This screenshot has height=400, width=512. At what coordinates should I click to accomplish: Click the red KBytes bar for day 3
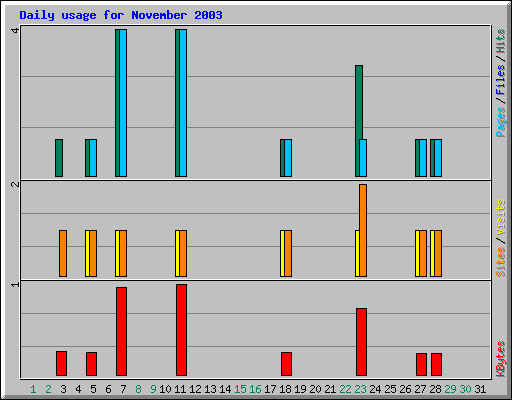[x=61, y=364]
